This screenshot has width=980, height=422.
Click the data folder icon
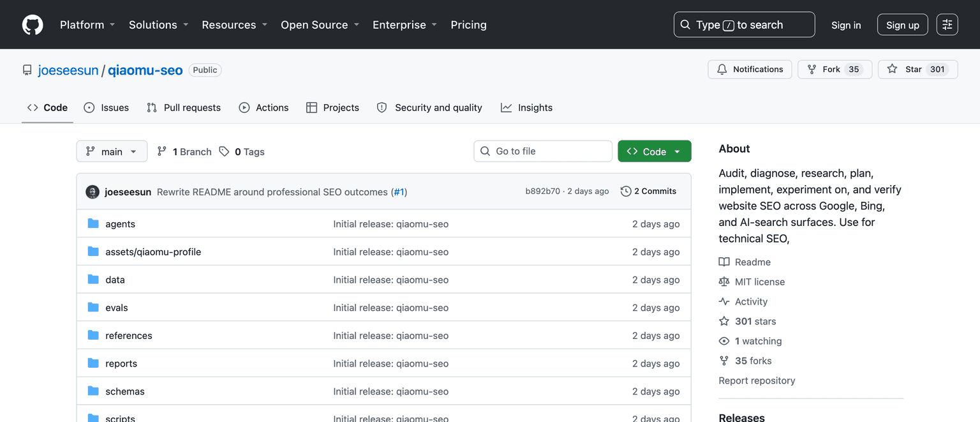point(93,279)
